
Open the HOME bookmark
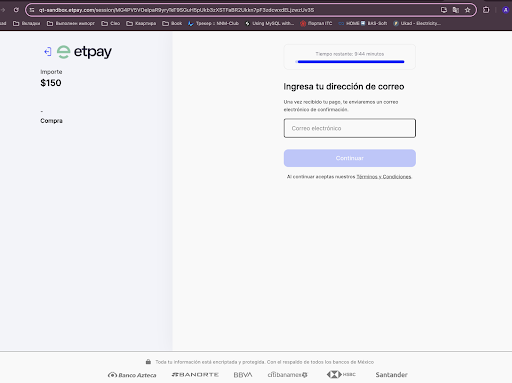[x=349, y=23]
